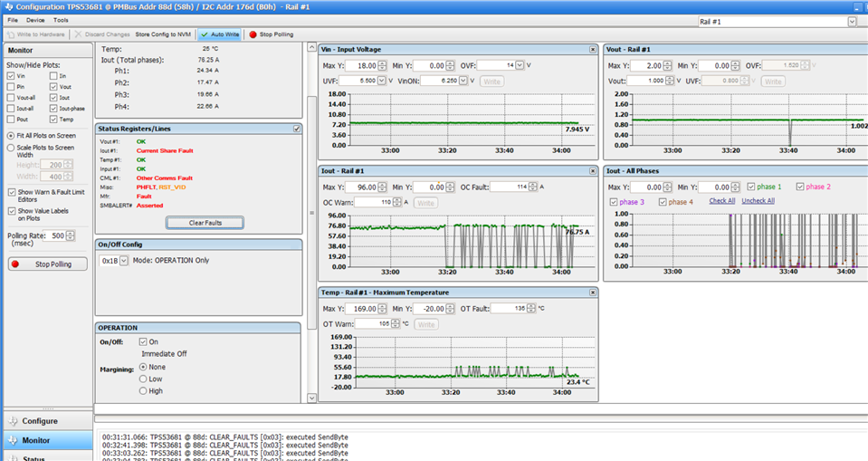This screenshot has height=461, width=868.
Task: Select Scale Plots to Screen Width
Action: tap(11, 148)
